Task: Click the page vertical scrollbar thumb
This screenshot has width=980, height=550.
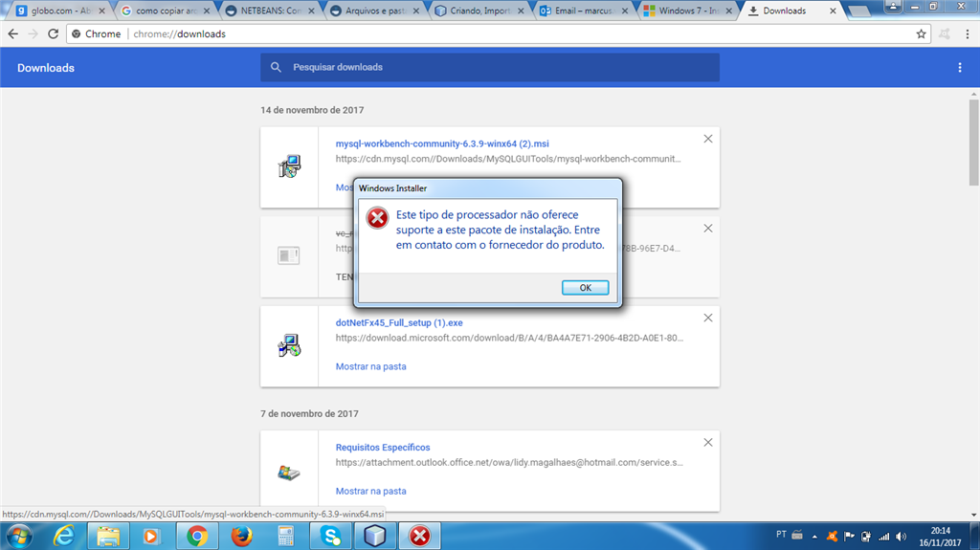Action: point(973,142)
